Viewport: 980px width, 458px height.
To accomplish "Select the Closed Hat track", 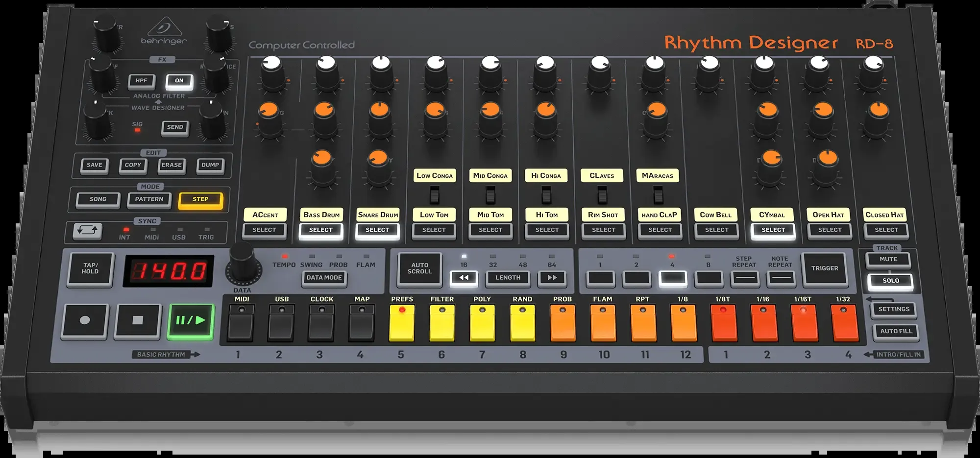I will coord(887,230).
